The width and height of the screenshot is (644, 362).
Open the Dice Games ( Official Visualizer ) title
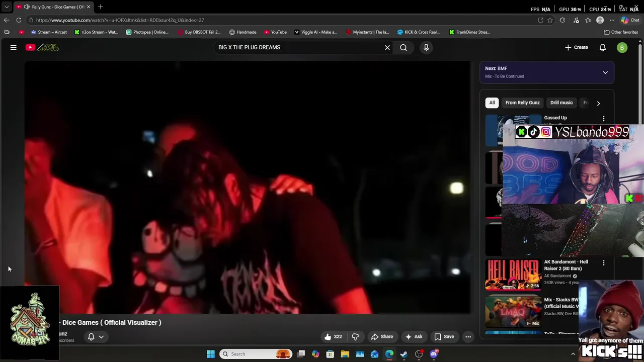point(112,322)
